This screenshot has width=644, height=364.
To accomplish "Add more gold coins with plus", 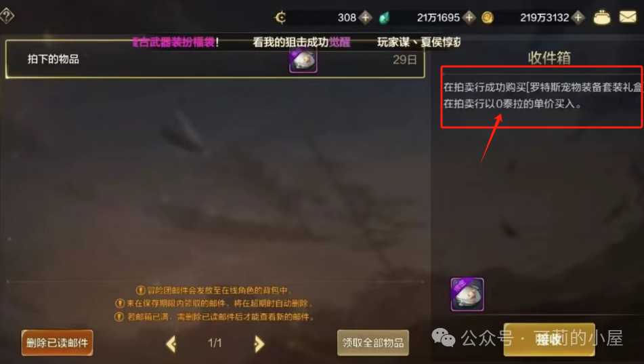I will [x=578, y=18].
